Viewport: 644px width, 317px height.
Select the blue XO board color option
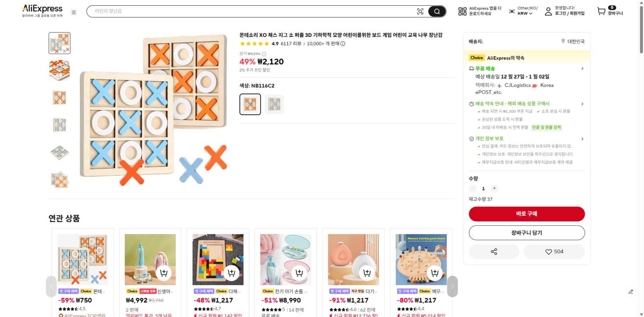click(x=274, y=104)
